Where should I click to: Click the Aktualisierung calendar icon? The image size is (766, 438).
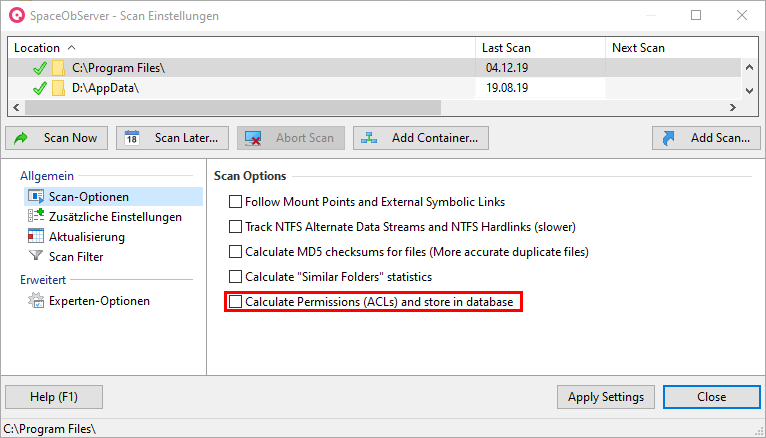pyautogui.click(x=36, y=236)
